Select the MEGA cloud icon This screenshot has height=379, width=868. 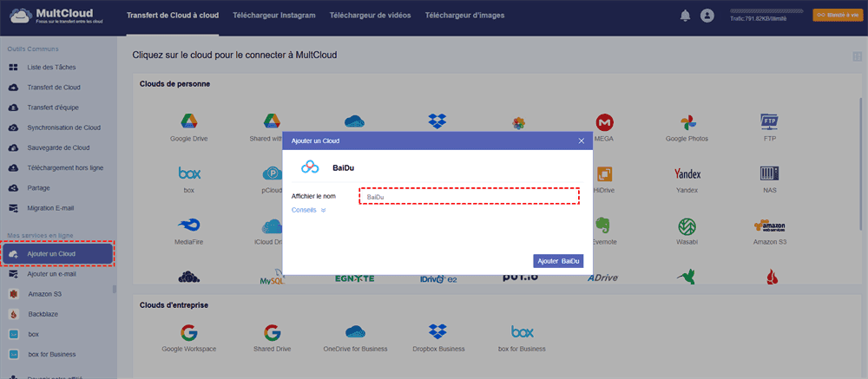click(x=605, y=121)
